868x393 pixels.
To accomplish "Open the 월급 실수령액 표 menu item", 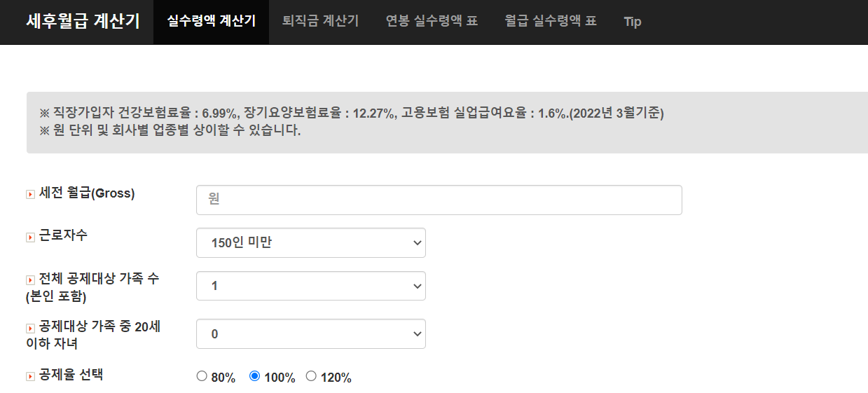I will [551, 22].
